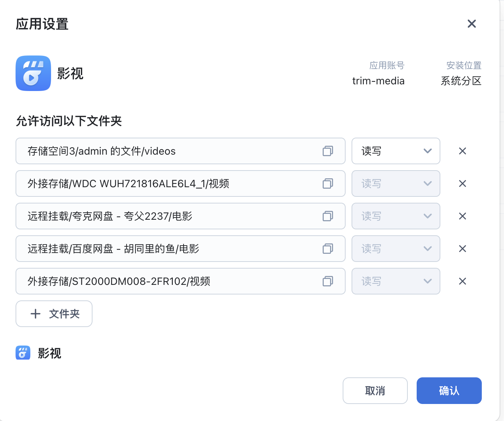Remove the ST2000DM008 视频 folder entry
The width and height of the screenshot is (504, 421).
(x=463, y=281)
